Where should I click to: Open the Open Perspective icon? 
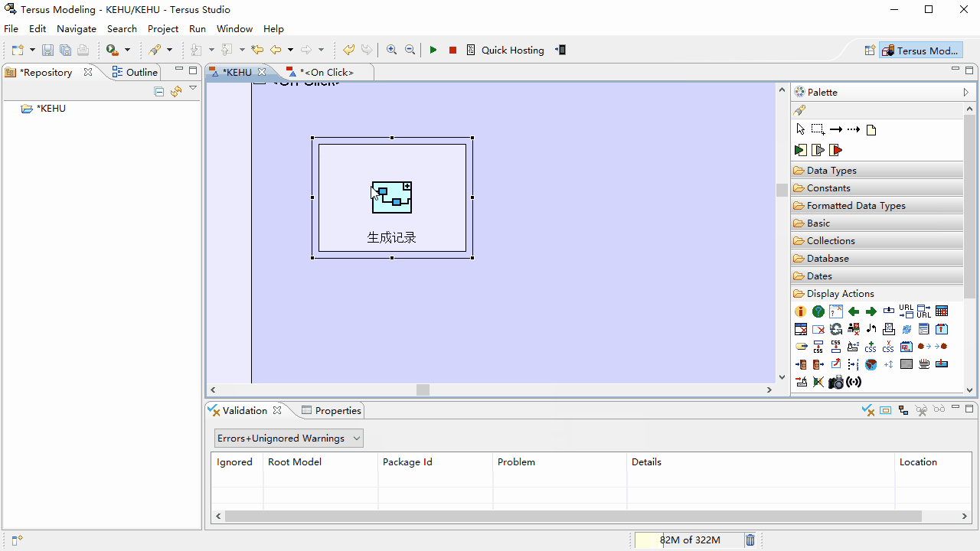[x=870, y=51]
